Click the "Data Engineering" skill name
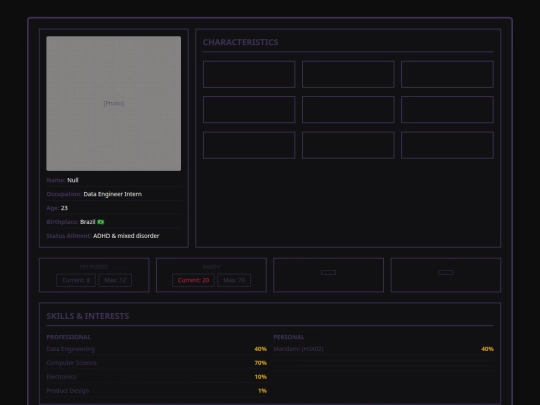Screen dimensions: 540x405 click(71, 349)
